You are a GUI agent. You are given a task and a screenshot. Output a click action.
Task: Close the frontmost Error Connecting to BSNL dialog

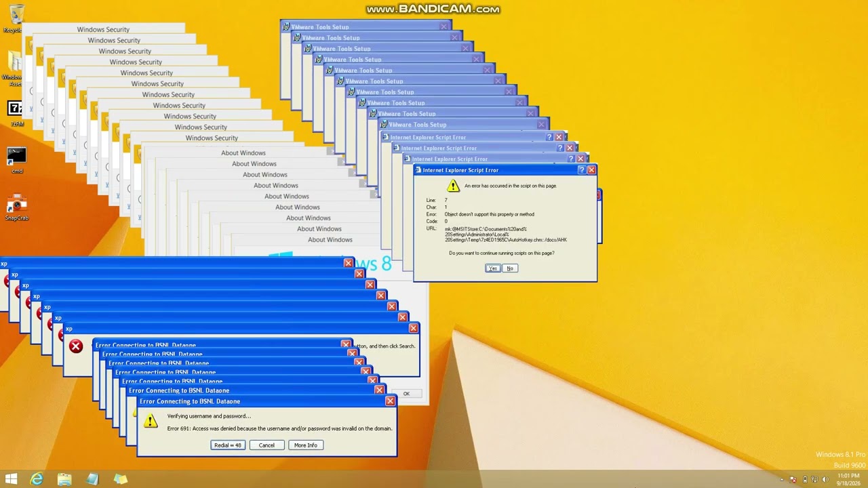pyautogui.click(x=390, y=401)
